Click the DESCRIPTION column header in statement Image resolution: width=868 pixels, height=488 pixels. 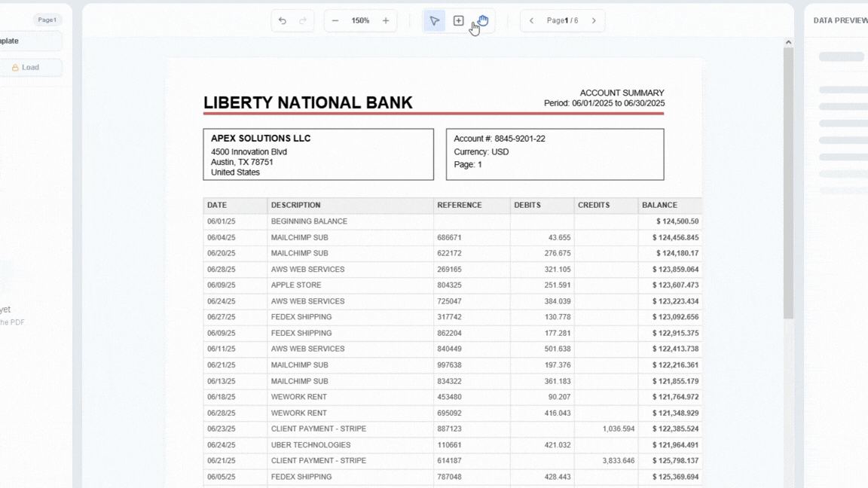(x=296, y=205)
